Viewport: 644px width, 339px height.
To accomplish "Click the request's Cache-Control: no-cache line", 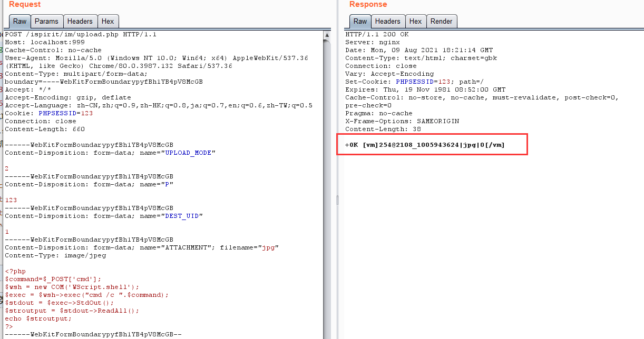I will tap(53, 50).
